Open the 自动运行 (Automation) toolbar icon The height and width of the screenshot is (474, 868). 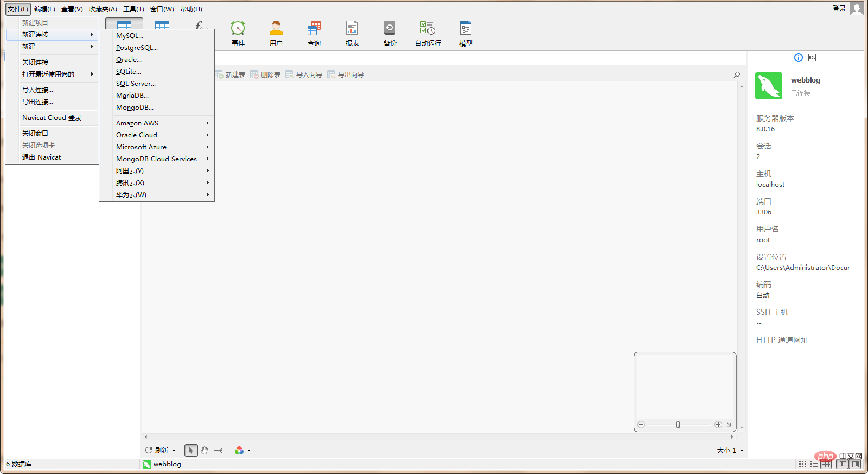click(427, 33)
